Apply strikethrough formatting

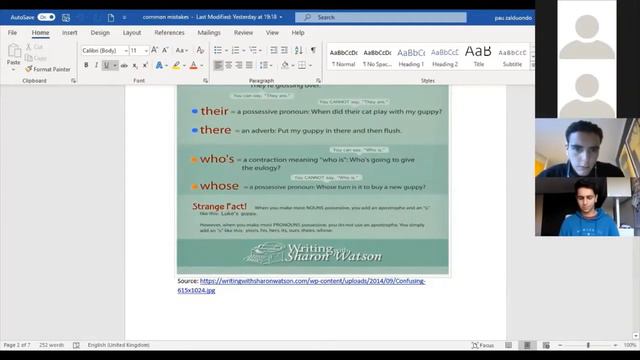124,65
